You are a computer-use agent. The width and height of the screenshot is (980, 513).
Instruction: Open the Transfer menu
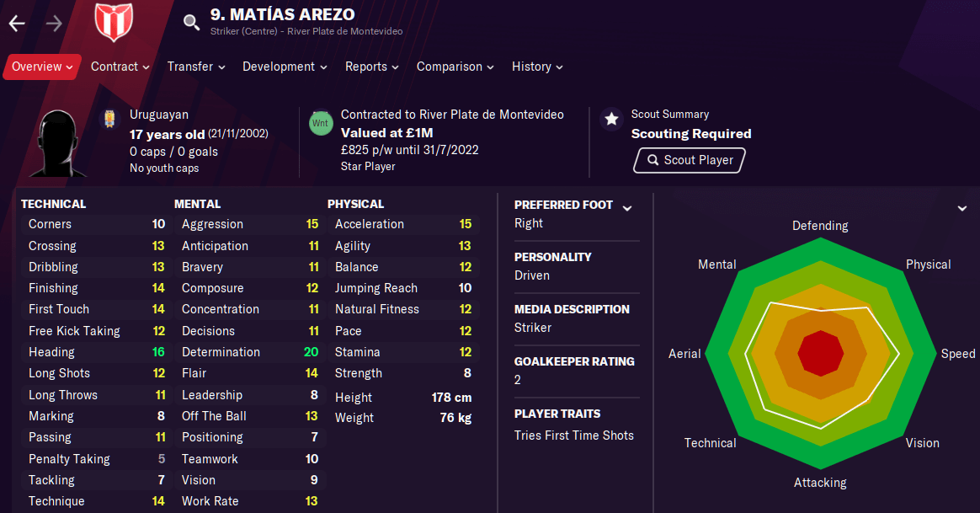tap(196, 67)
